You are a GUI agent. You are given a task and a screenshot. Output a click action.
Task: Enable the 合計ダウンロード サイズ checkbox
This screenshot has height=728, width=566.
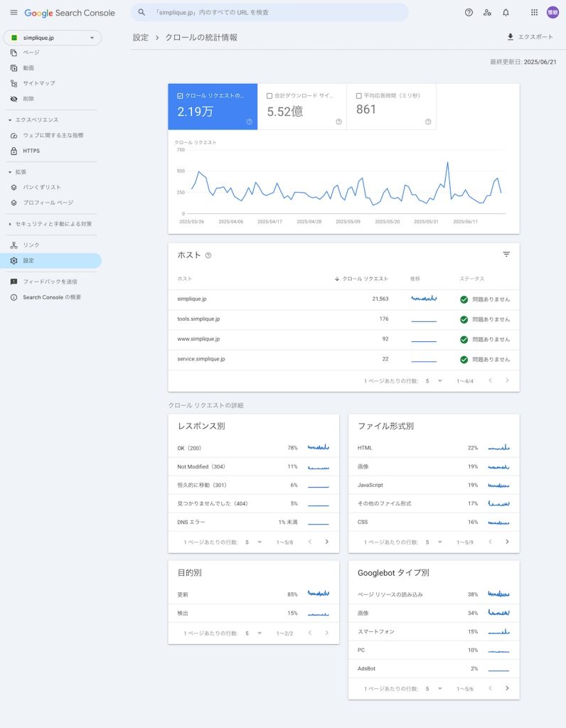[269, 96]
